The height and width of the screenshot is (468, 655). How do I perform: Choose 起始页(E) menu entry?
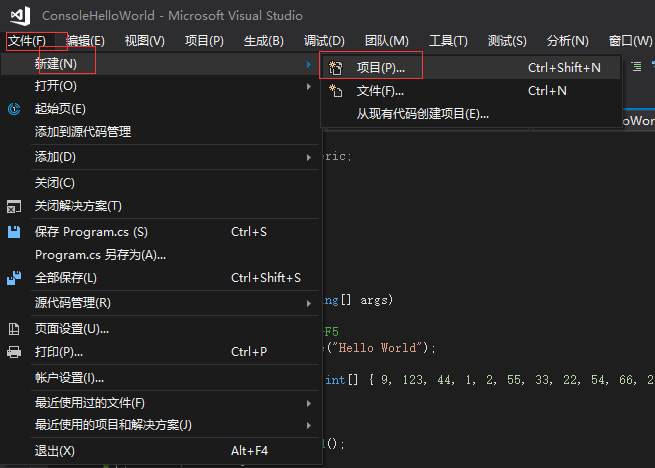point(161,109)
